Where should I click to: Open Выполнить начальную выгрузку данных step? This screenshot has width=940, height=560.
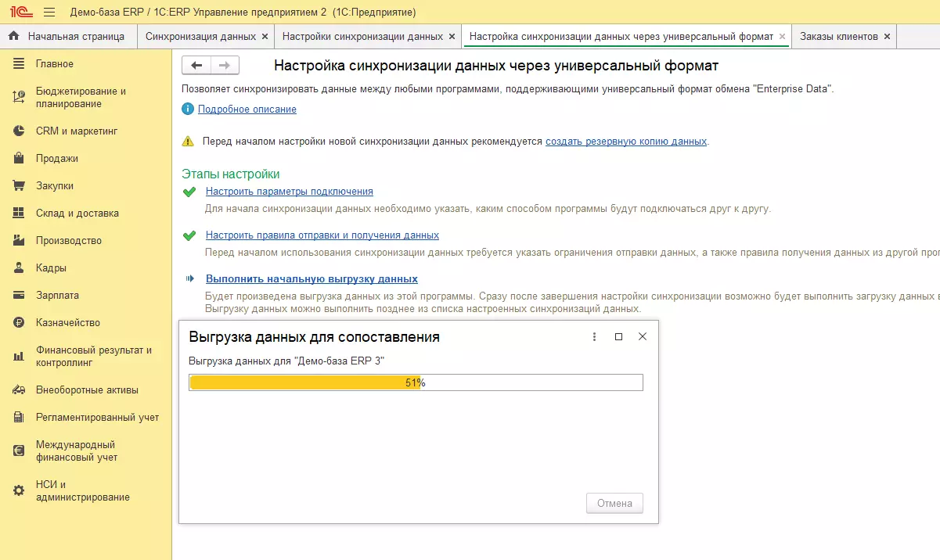point(312,279)
